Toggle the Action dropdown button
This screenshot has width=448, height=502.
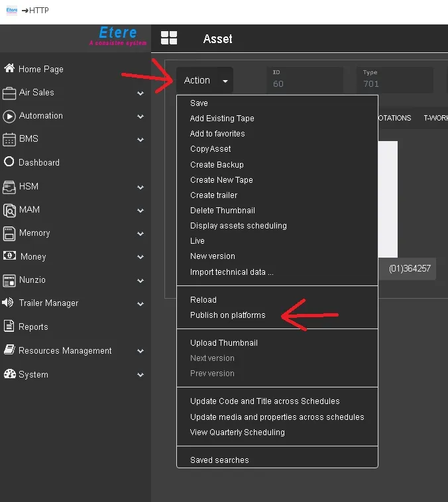point(204,81)
